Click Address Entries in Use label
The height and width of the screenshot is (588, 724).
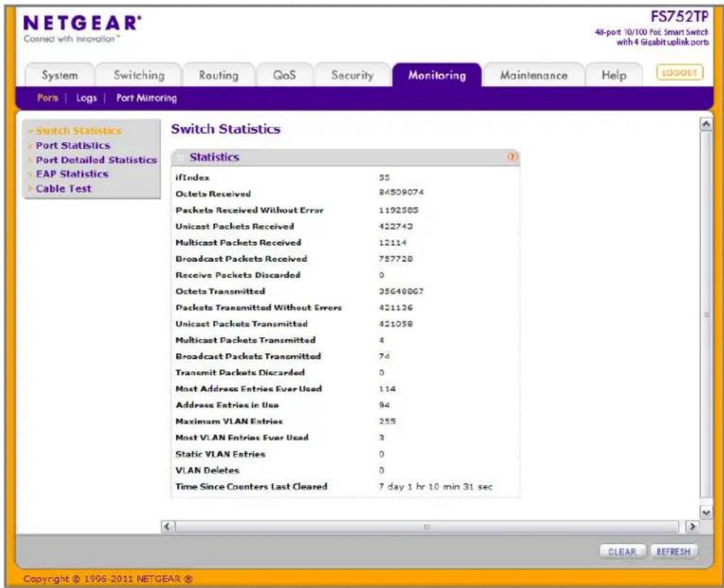point(227,405)
